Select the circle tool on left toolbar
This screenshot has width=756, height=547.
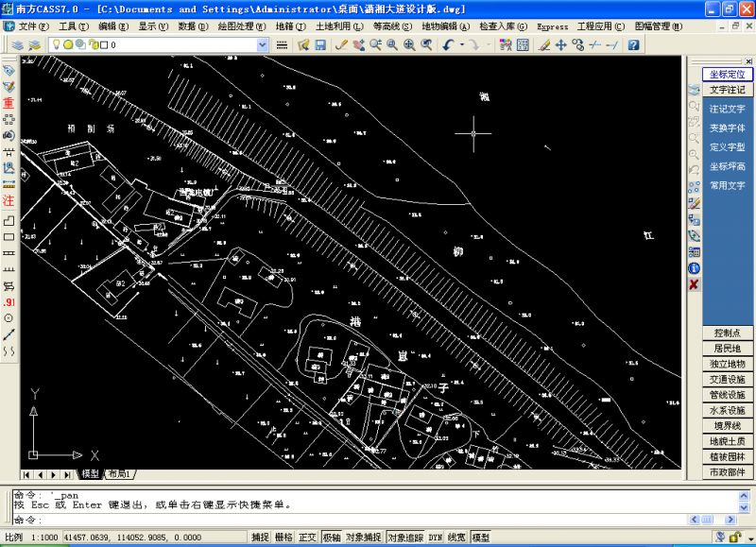point(9,318)
